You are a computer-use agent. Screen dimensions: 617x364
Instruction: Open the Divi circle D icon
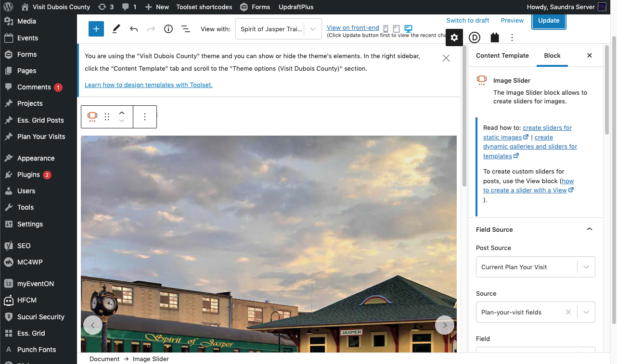tap(475, 38)
